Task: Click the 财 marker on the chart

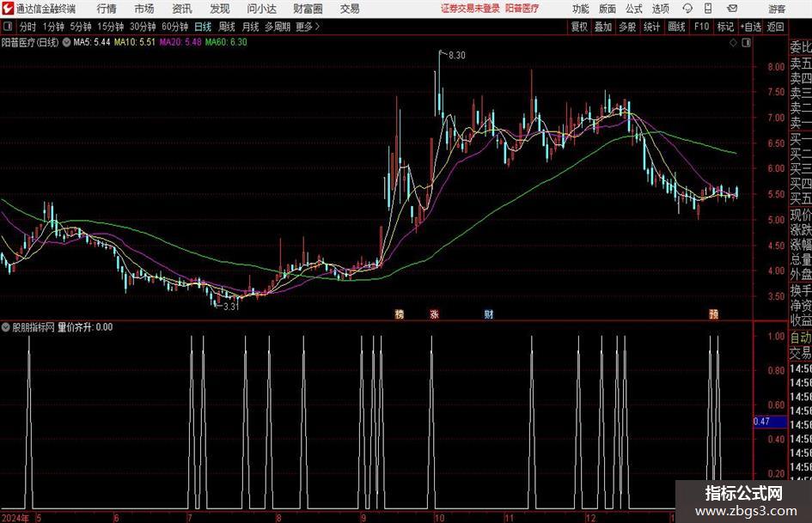Action: click(x=488, y=313)
